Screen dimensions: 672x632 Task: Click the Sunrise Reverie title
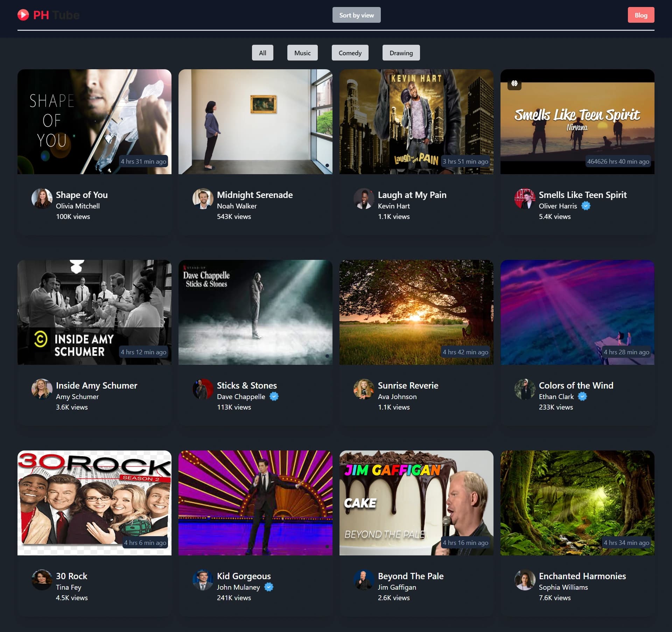(408, 385)
